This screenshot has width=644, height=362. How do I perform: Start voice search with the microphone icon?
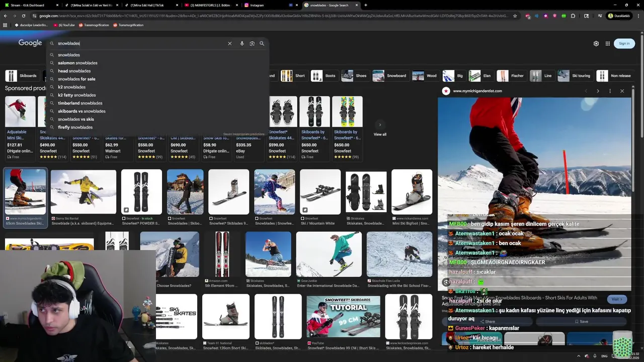(242, 43)
